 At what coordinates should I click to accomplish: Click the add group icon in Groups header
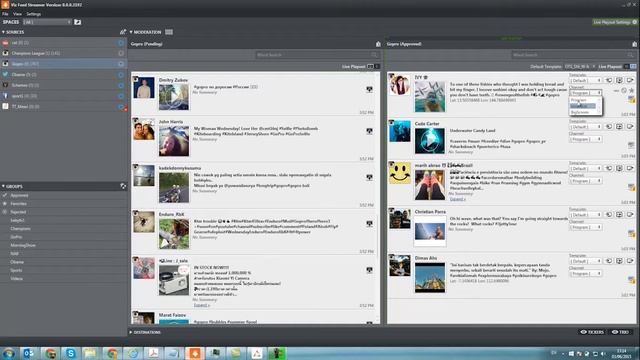[123, 186]
